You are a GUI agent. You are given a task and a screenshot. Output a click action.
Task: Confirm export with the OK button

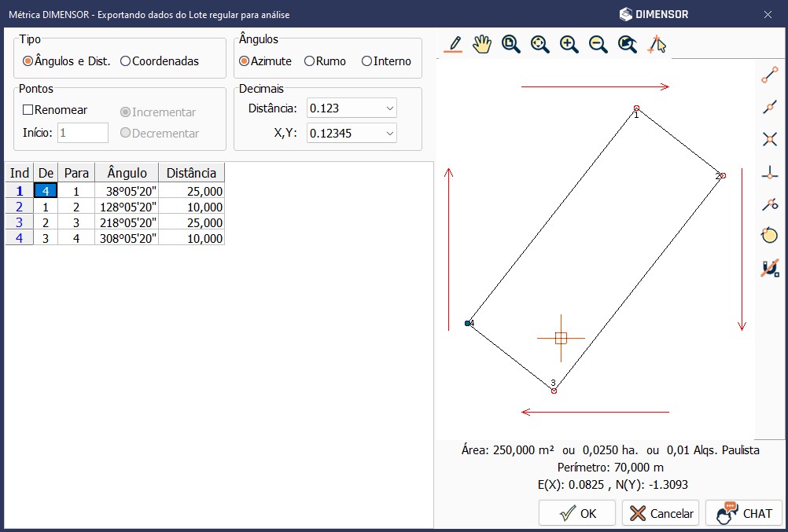tap(576, 513)
